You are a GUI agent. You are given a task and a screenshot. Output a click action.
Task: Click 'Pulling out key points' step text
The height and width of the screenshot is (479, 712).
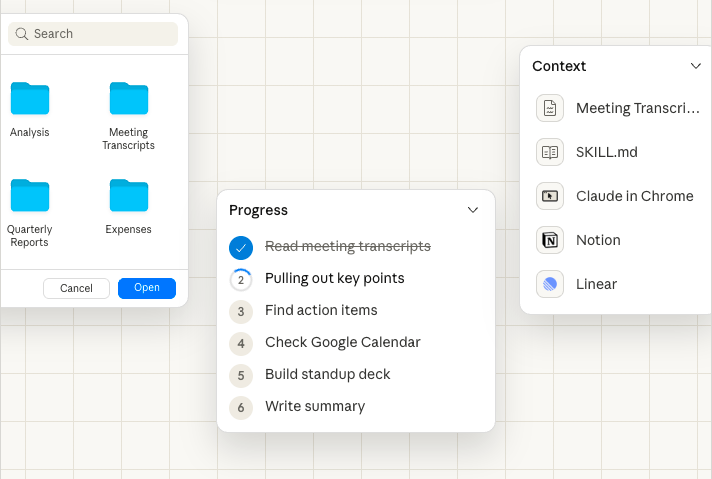335,278
